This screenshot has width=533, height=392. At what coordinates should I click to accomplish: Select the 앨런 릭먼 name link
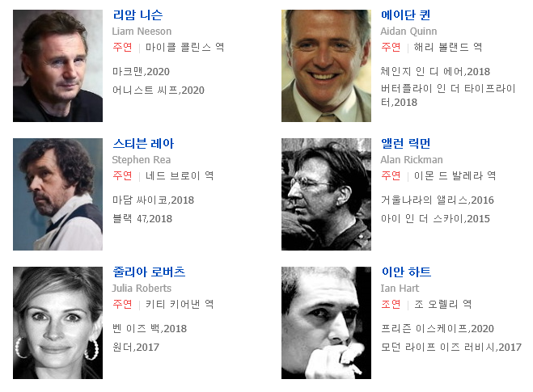point(405,144)
